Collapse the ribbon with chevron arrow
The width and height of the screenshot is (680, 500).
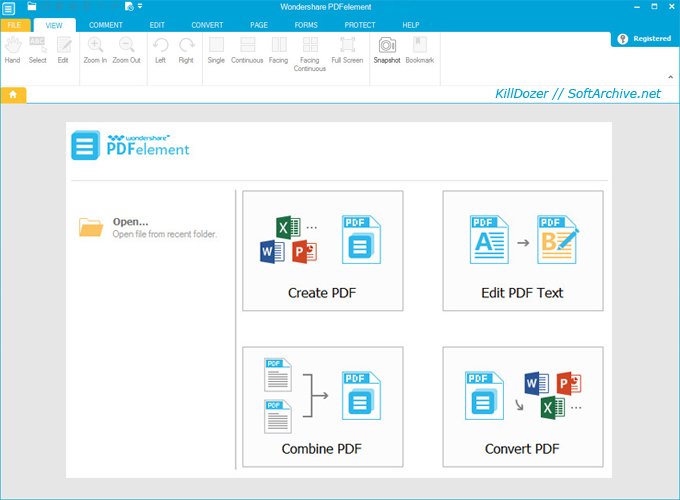point(670,77)
